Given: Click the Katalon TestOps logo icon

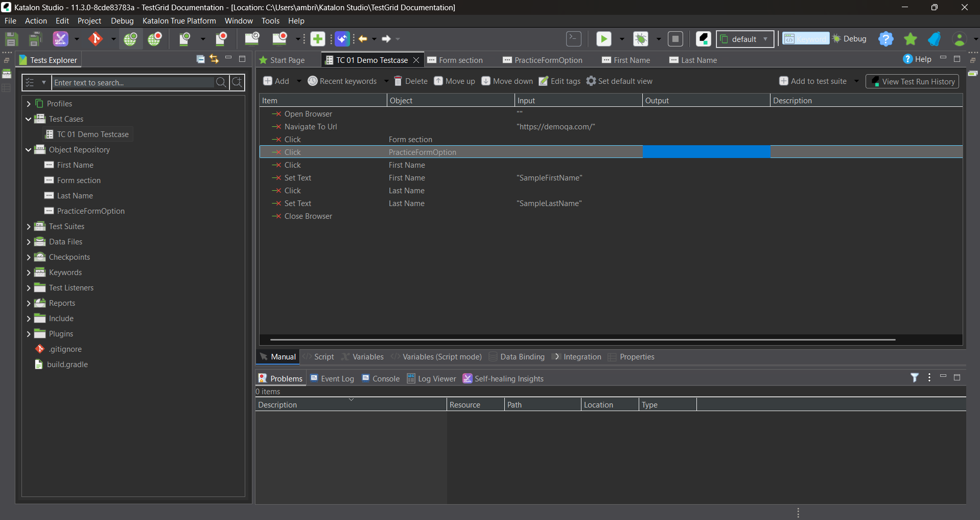Looking at the screenshot, I should tap(704, 39).
